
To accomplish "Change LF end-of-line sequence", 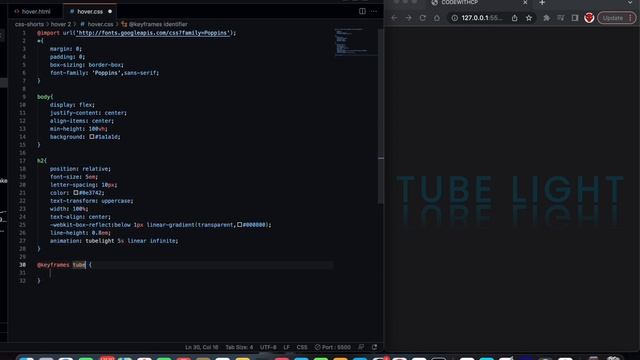I will (287, 347).
